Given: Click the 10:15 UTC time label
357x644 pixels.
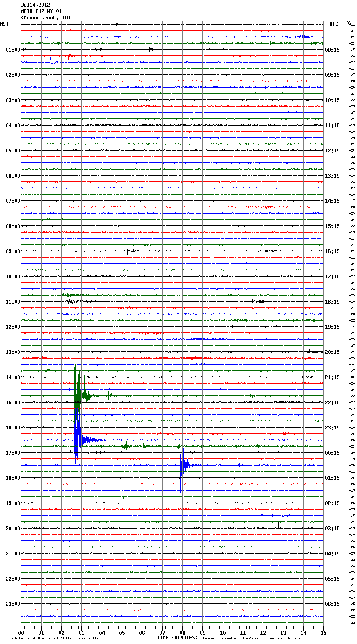Looking at the screenshot, I should point(332,100).
